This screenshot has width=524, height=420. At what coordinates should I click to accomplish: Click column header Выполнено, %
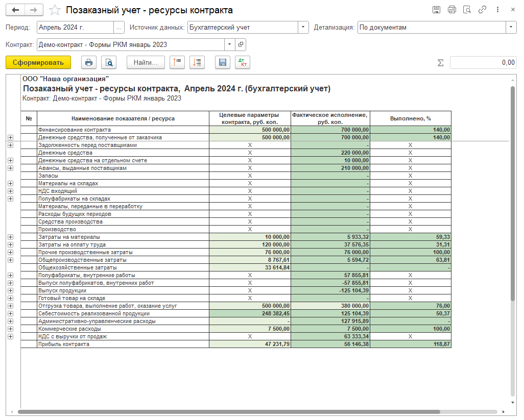(411, 118)
